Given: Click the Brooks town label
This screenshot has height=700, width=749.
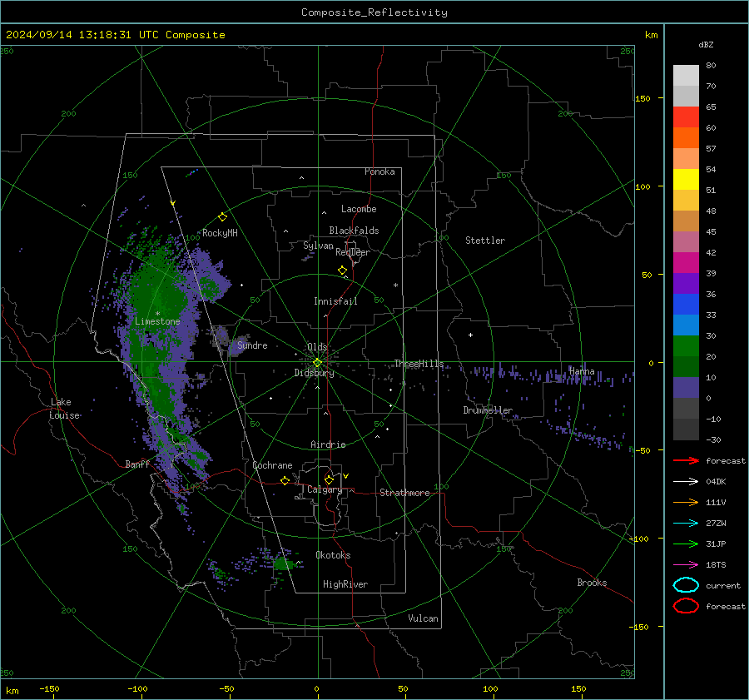Looking at the screenshot, I should click(592, 583).
